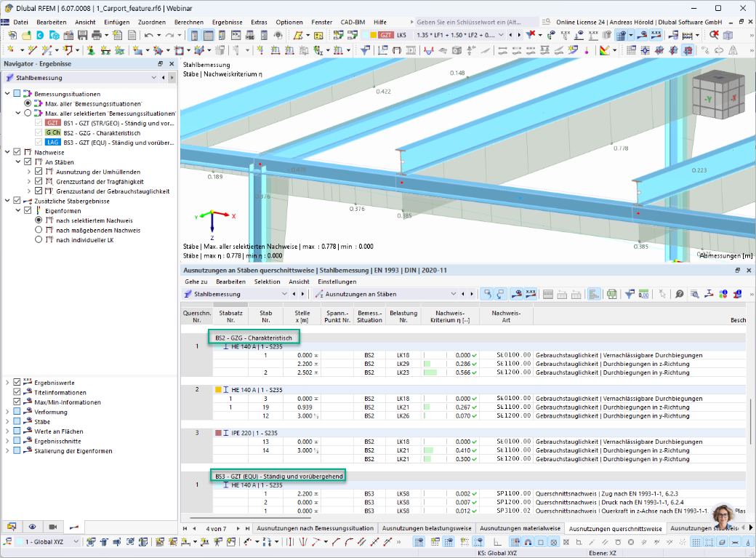The height and width of the screenshot is (558, 756).
Task: Jump to the first table page button
Action: click(185, 529)
